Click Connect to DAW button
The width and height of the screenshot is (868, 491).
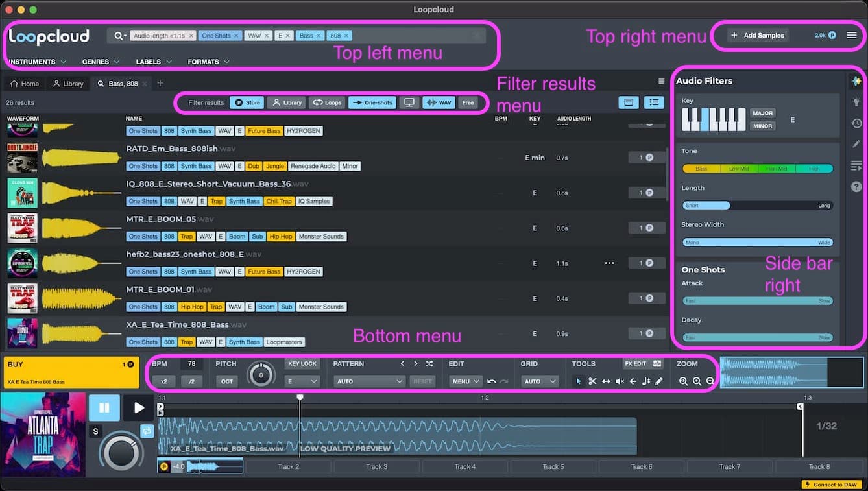point(832,485)
